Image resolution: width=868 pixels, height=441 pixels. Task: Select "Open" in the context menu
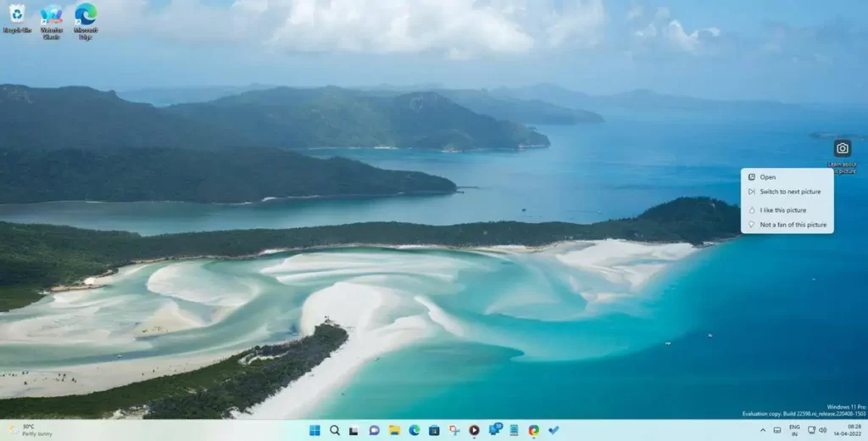pos(768,177)
